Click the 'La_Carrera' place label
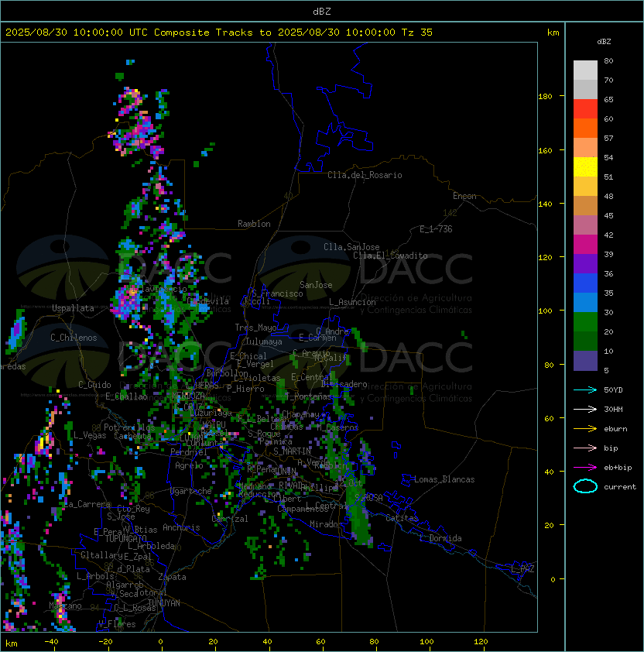This screenshot has width=644, height=652. coord(87,504)
